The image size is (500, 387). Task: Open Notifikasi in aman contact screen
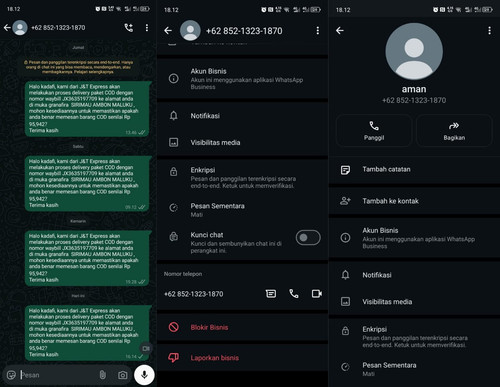click(x=414, y=275)
